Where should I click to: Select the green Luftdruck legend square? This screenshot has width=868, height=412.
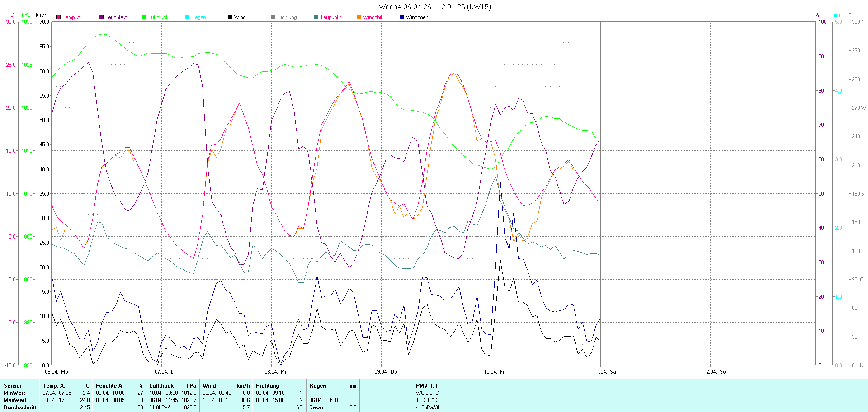144,17
